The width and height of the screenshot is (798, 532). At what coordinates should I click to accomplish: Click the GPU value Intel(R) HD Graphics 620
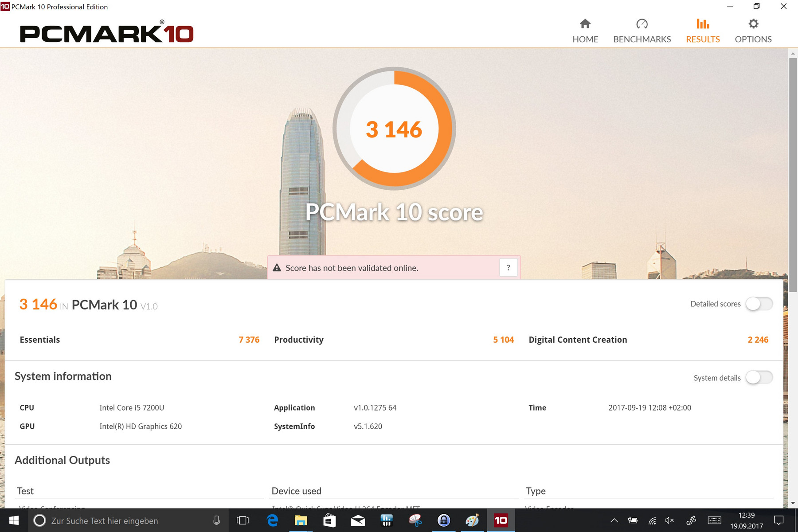click(x=141, y=426)
